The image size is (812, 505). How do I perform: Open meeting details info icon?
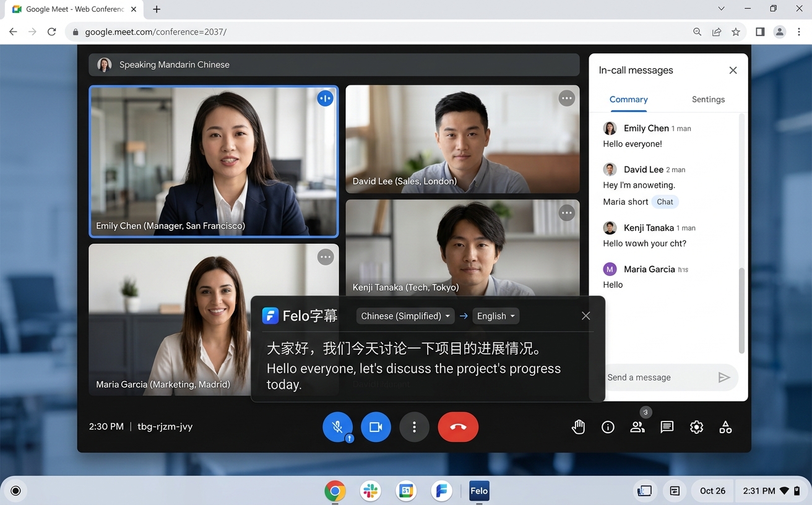point(607,426)
